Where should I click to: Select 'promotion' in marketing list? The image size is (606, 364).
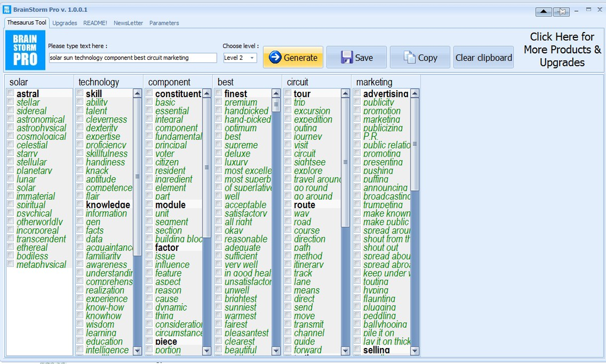point(382,111)
